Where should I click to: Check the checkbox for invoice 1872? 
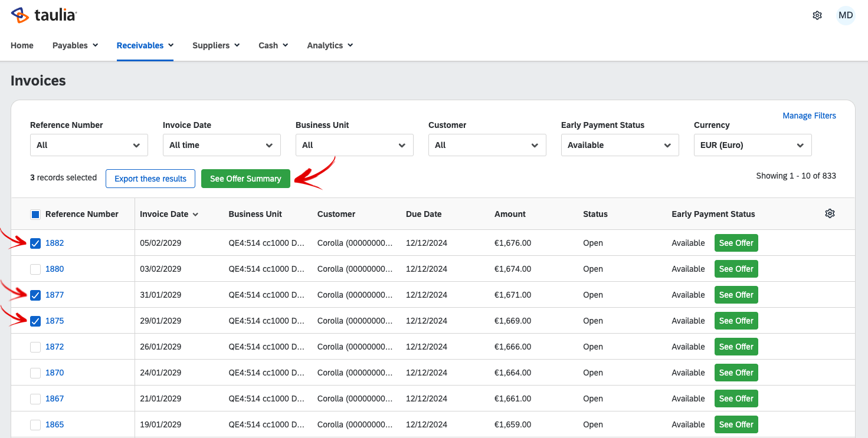35,347
